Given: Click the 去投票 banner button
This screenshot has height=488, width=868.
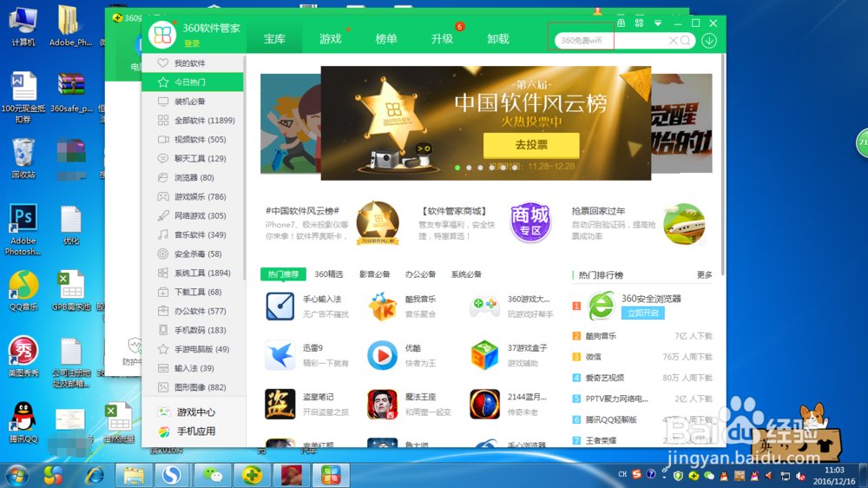Looking at the screenshot, I should (531, 145).
